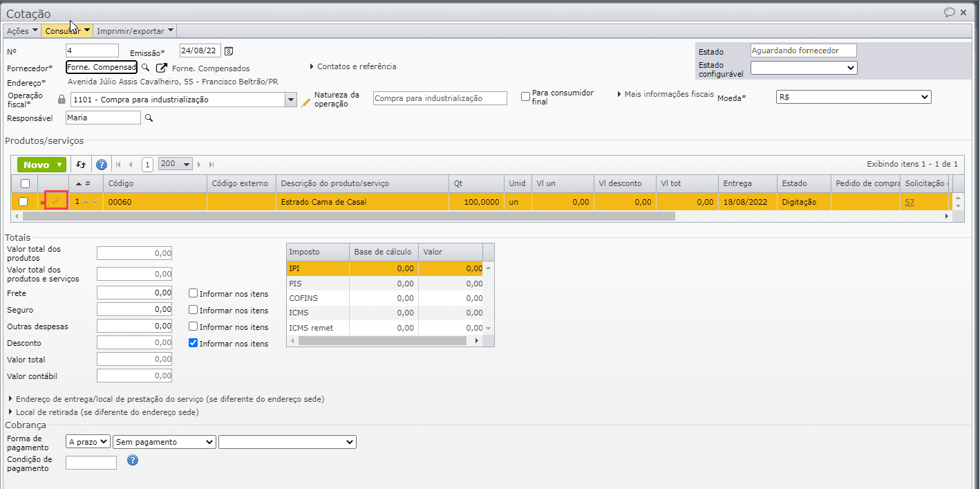Click pencil icon next to Operação fiscal

click(306, 102)
